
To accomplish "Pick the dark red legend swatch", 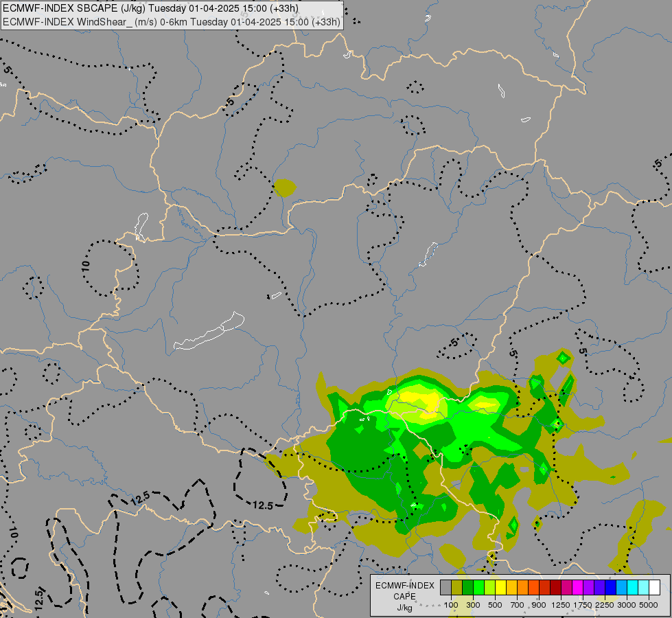I will tap(556, 588).
